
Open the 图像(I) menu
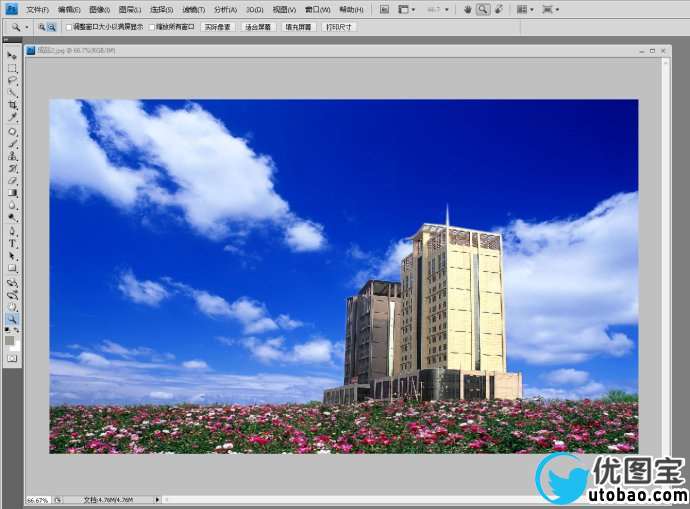point(99,10)
